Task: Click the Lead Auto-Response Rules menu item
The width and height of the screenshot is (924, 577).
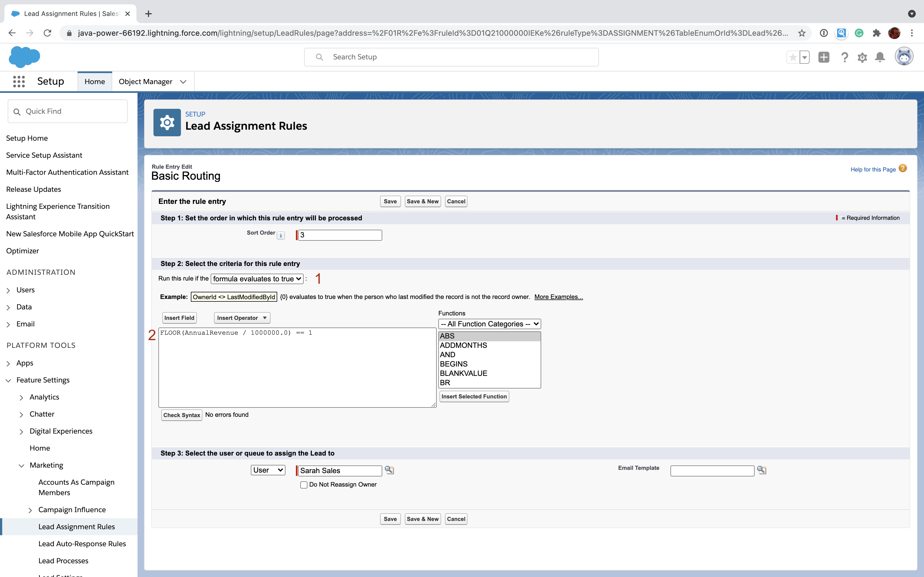Action: pos(82,543)
